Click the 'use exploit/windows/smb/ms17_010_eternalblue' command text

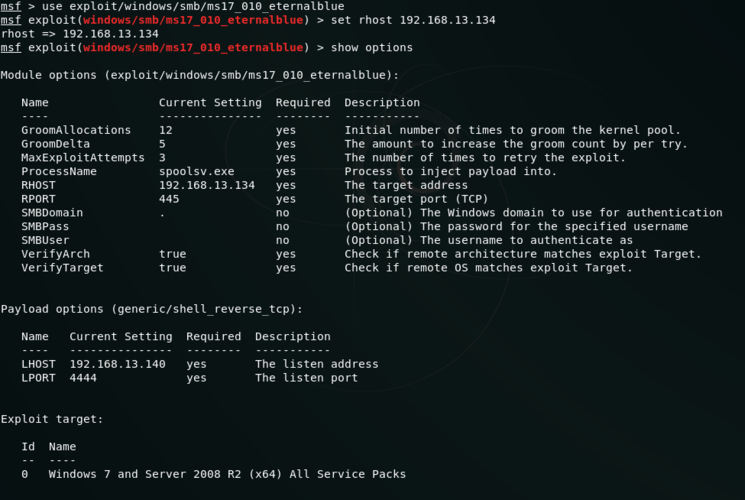click(193, 7)
